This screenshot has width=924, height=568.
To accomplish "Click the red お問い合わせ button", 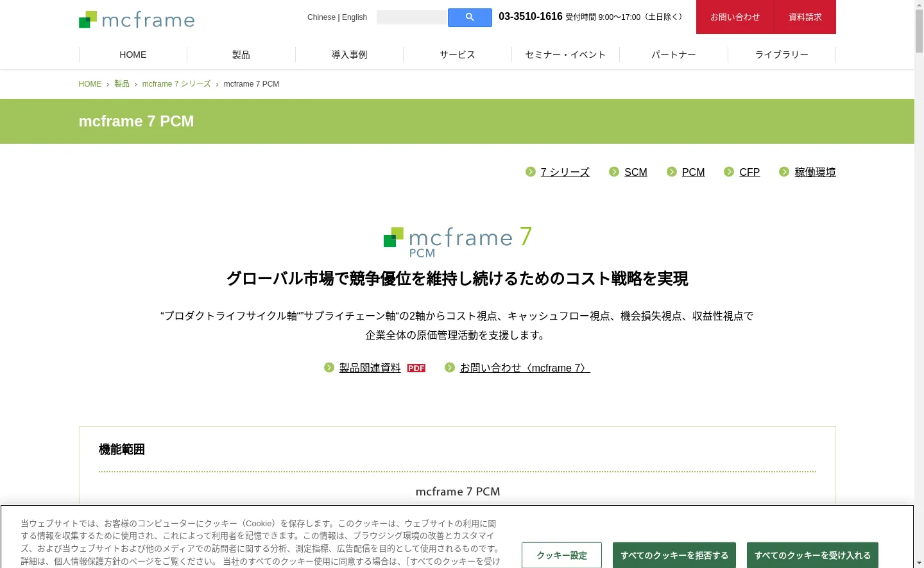I will (735, 17).
